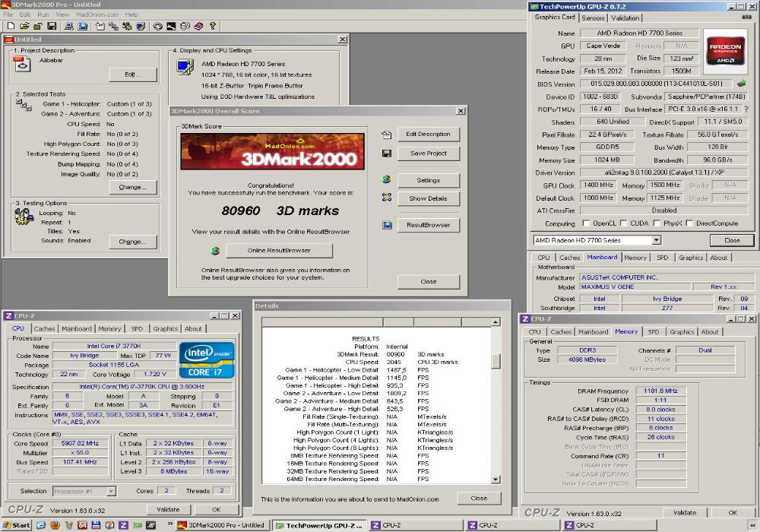Open the Processor #1 selection dropdown in CPU-Z

point(111,491)
